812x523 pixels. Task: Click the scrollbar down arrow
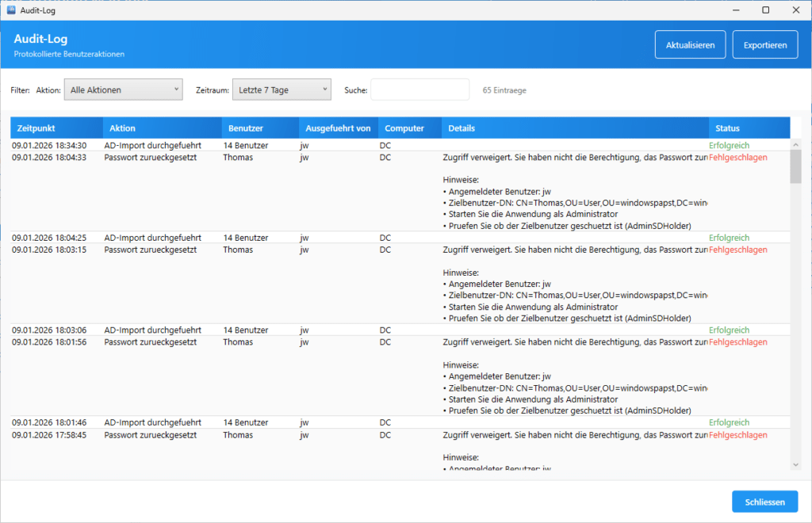[796, 465]
